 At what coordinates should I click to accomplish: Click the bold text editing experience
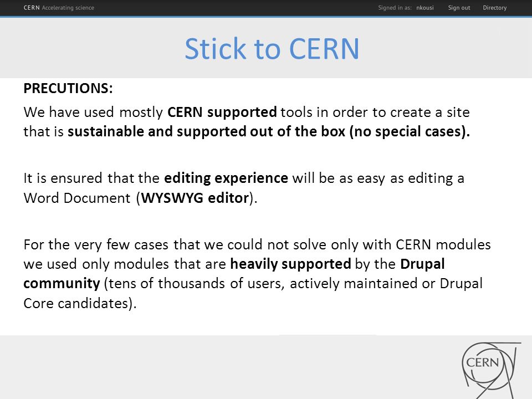(x=226, y=178)
